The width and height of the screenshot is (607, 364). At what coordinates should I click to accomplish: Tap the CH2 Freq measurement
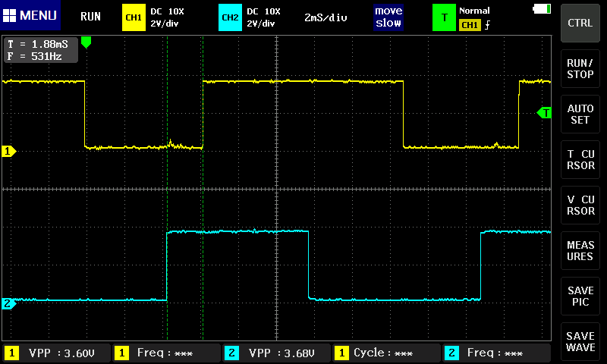497,353
